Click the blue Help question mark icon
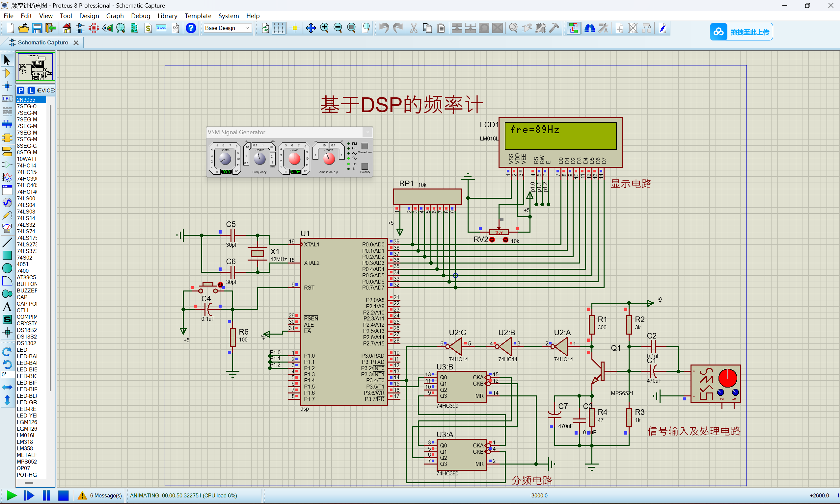Image resolution: width=840 pixels, height=504 pixels. (191, 28)
